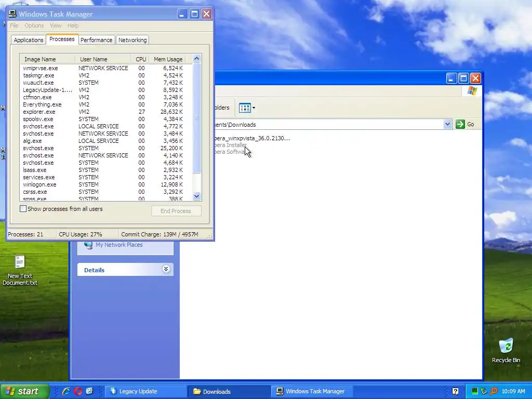Launch Opera from the Quick Launch bar

[x=78, y=391]
